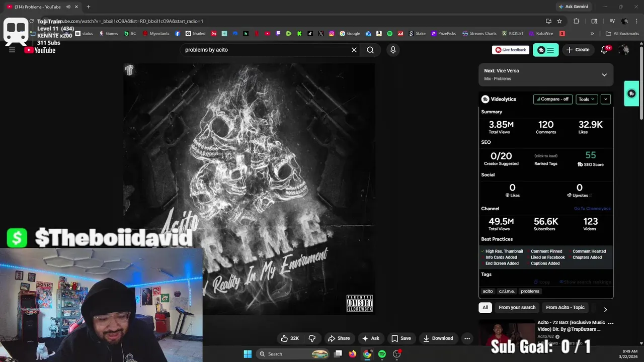Open the 'KICKLET' bookmark

(513, 34)
